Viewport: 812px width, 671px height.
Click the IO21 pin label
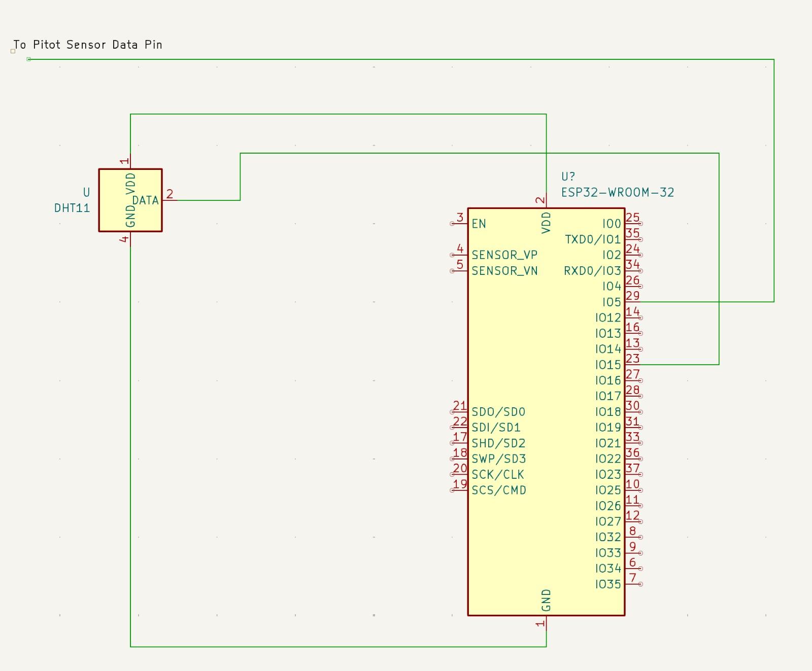(608, 443)
